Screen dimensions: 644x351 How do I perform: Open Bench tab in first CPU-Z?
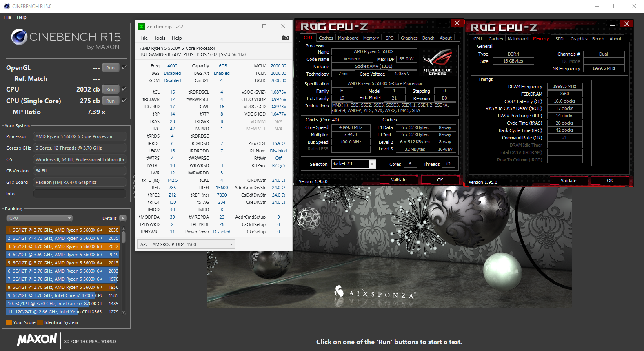pos(428,38)
